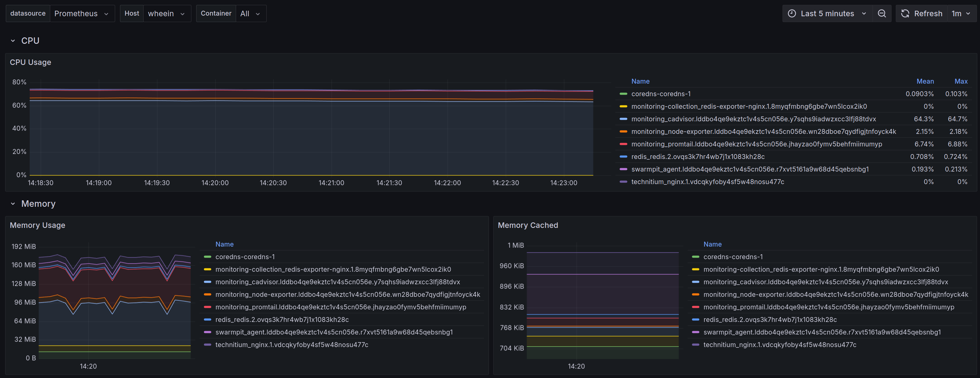Open the Host wheein dropdown
Screen dimensions: 980x378
[166, 14]
